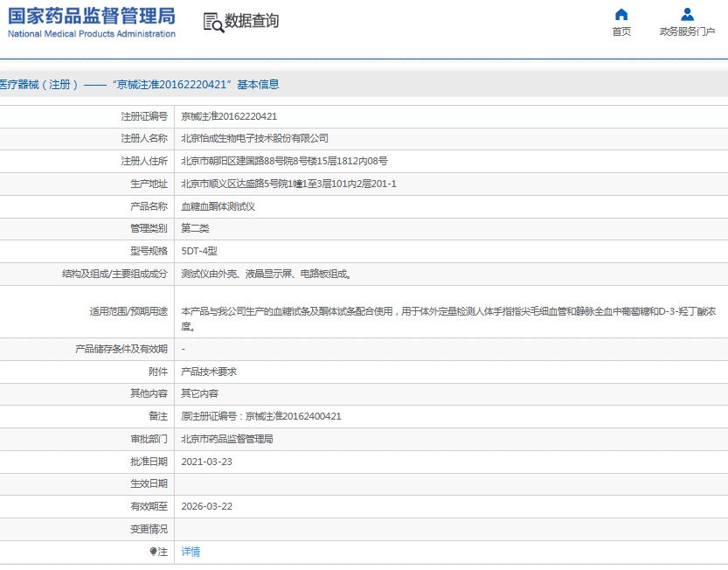This screenshot has height=570, width=728.
Task: Click the 批准日期 field label
Action: (149, 462)
